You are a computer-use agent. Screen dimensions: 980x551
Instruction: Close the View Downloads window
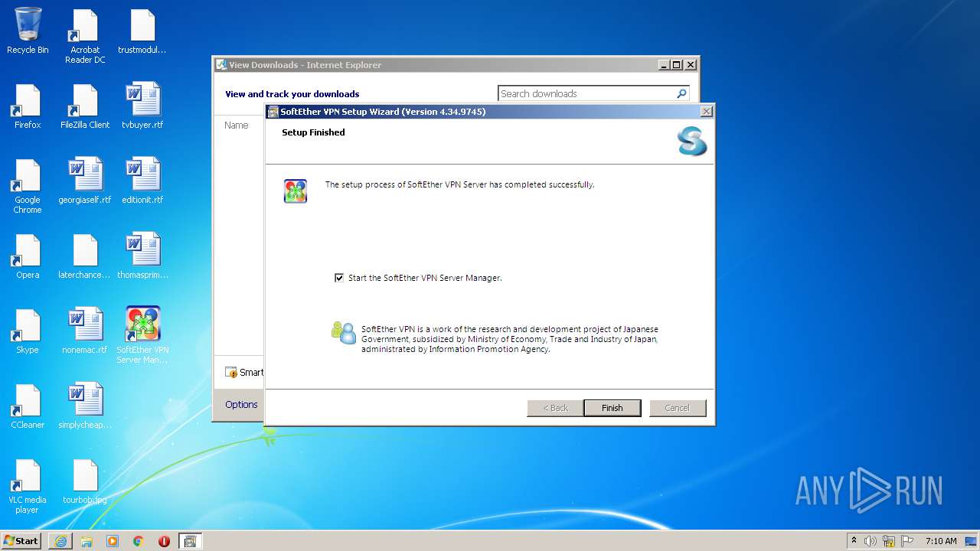[690, 65]
